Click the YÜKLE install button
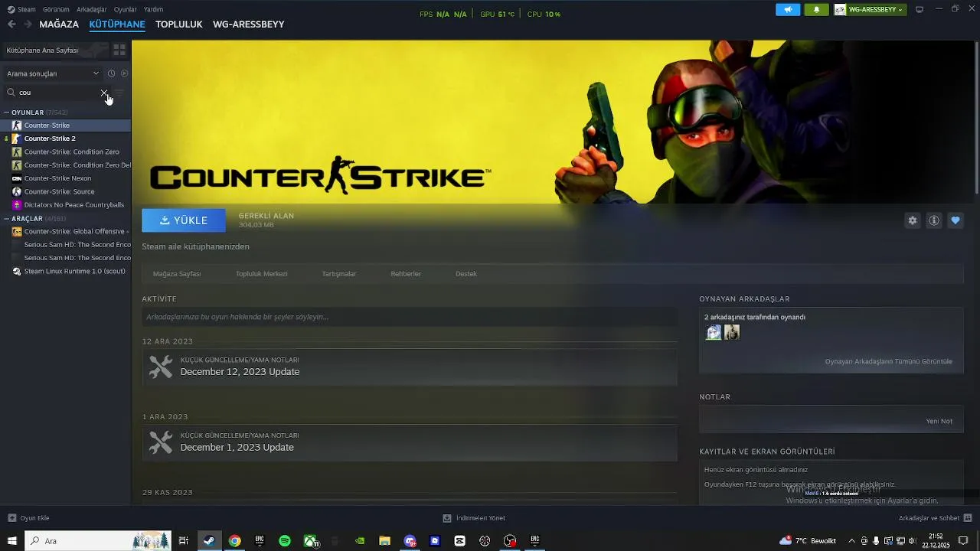980x551 pixels. click(x=184, y=220)
